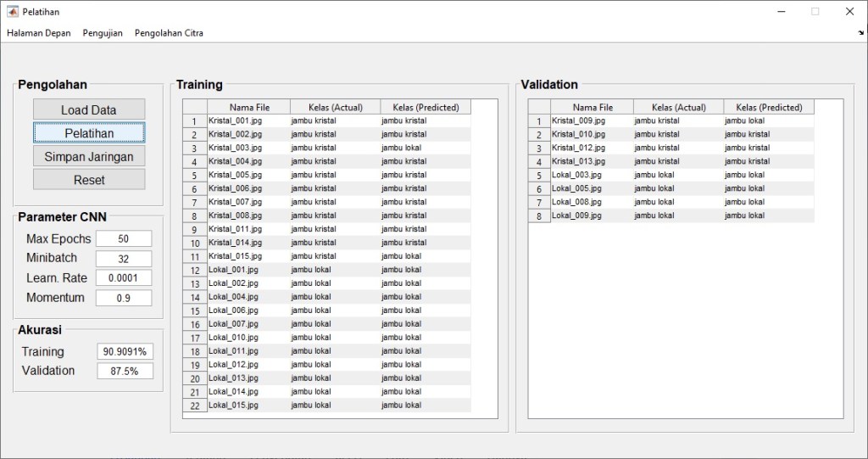The image size is (868, 459).
Task: Open the Pengolahan Citra menu
Action: [x=169, y=33]
